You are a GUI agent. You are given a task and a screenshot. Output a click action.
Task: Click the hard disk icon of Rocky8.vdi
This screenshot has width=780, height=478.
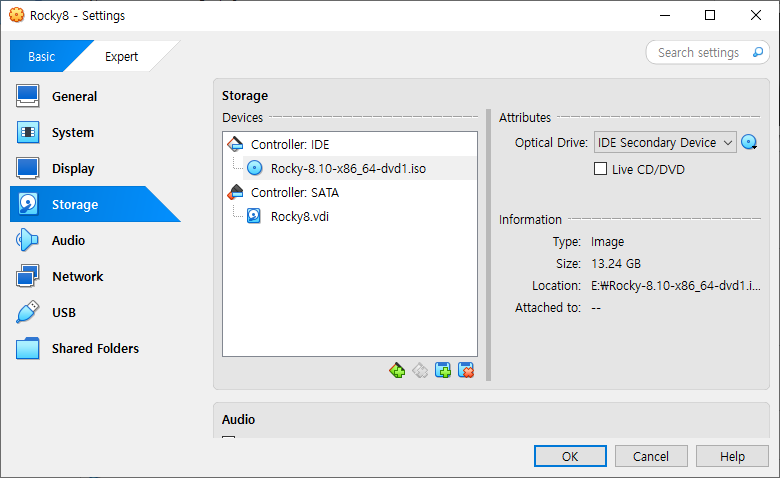click(x=254, y=216)
